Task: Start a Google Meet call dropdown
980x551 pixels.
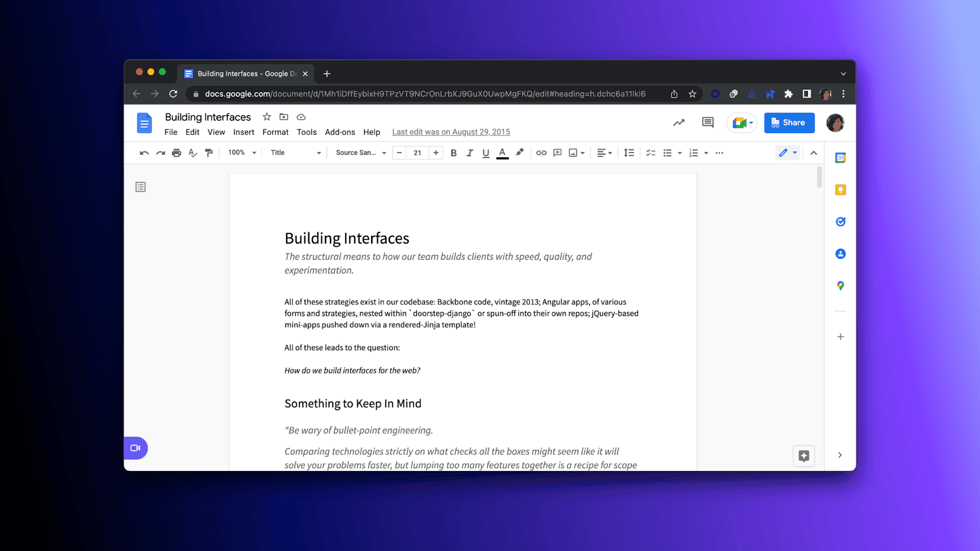Action: [742, 122]
